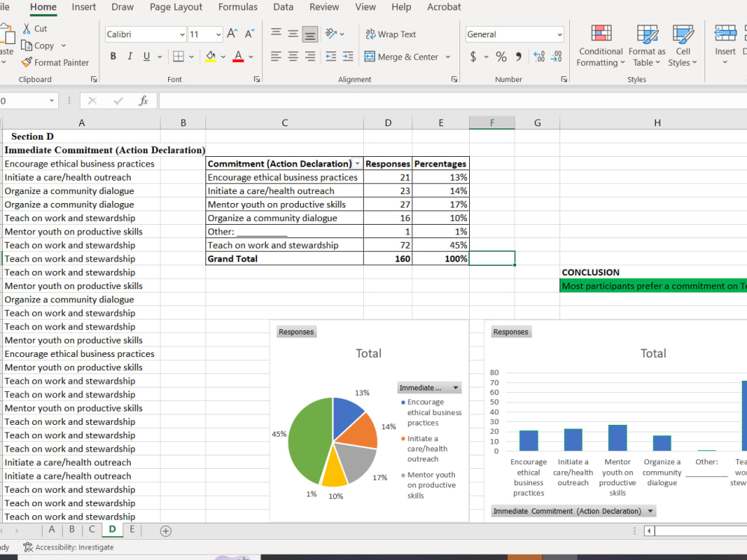Expand the Merge & Center dropdown arrow
Screen dimensions: 747x560
[447, 57]
